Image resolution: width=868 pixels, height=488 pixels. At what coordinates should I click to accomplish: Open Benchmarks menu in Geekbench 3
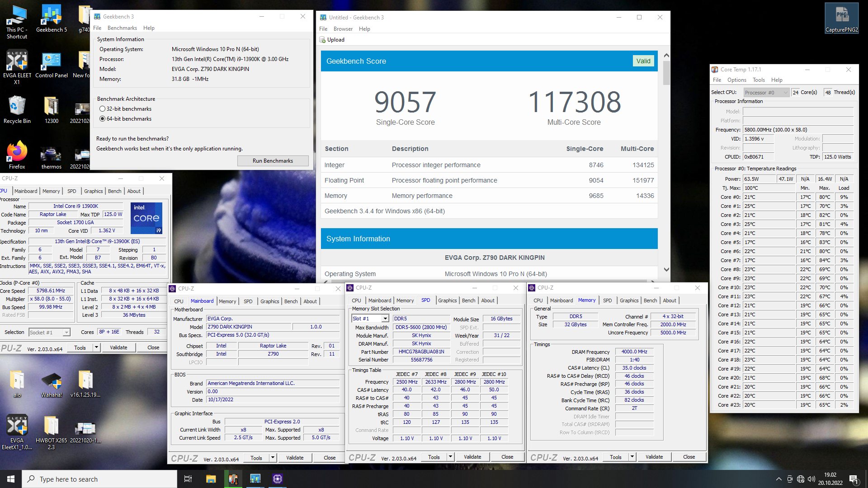(x=122, y=28)
